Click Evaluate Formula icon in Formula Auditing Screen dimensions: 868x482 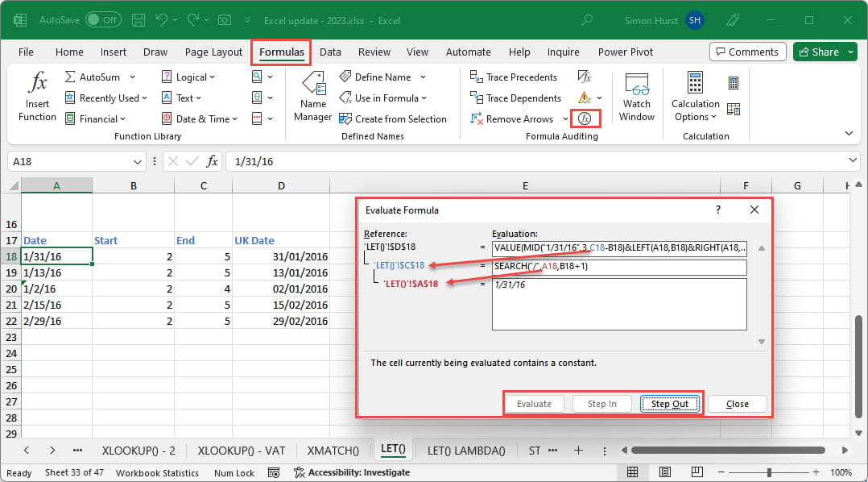[585, 118]
